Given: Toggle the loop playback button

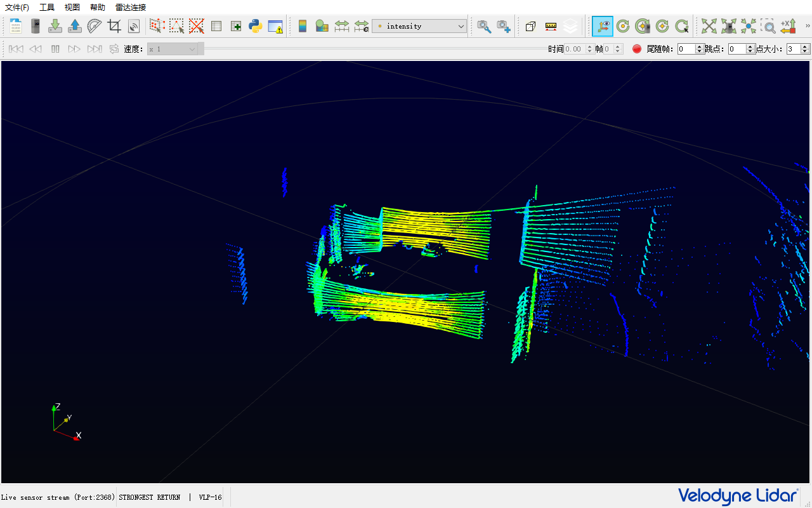Looking at the screenshot, I should pyautogui.click(x=114, y=49).
